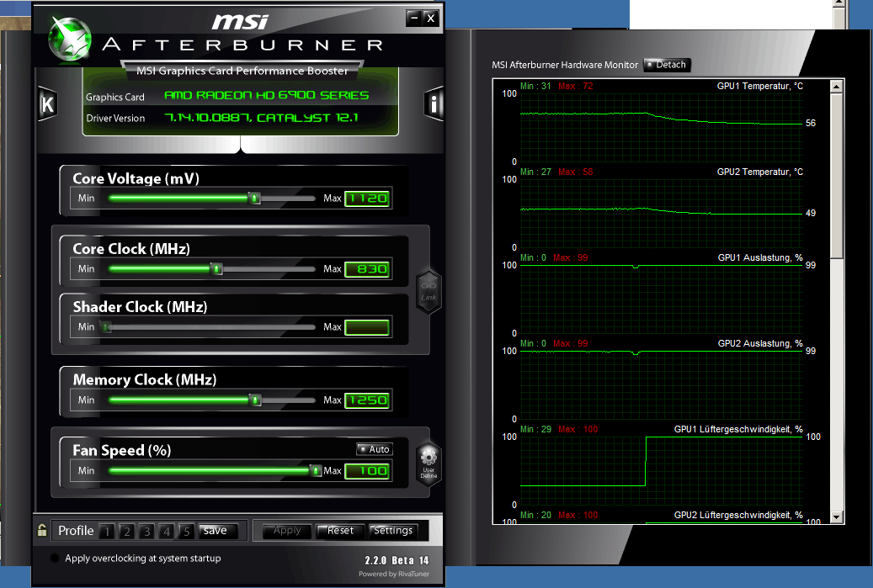Detach the Hardware Monitor panel

point(667,65)
